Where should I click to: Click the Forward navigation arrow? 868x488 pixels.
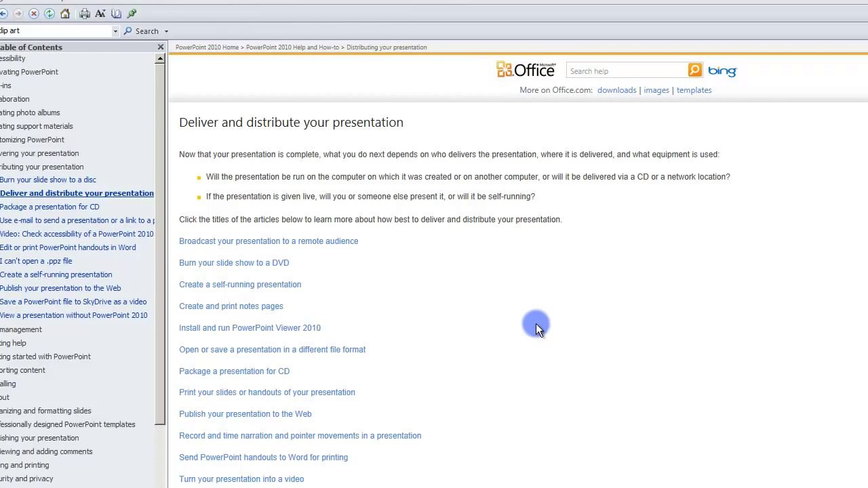pyautogui.click(x=18, y=14)
